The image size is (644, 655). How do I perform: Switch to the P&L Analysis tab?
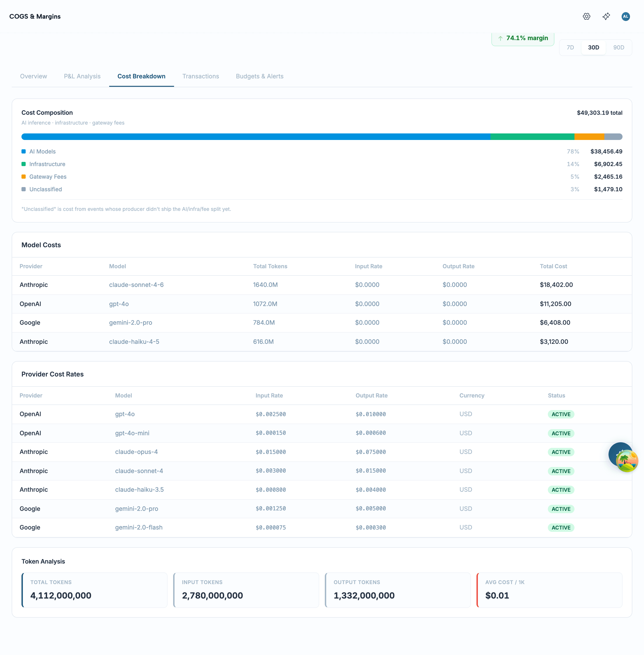(x=82, y=76)
